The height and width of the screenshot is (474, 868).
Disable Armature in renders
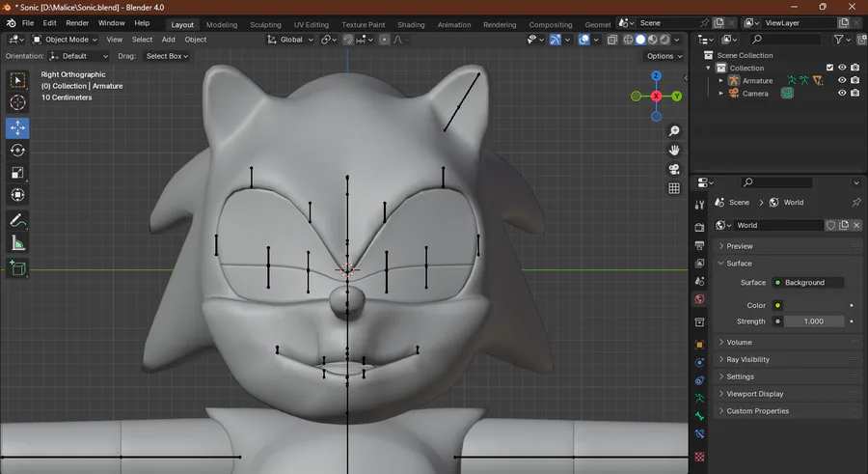pyautogui.click(x=855, y=80)
